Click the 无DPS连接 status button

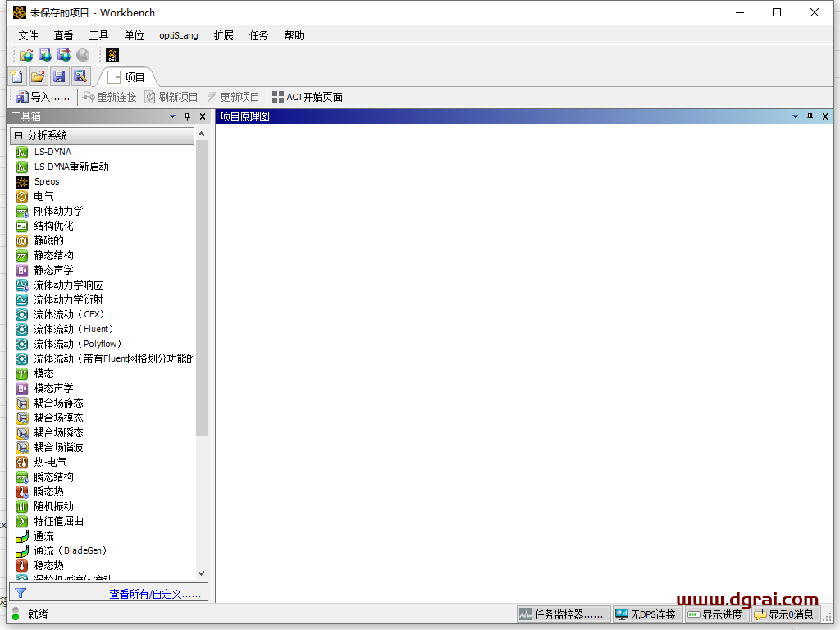[x=647, y=614]
